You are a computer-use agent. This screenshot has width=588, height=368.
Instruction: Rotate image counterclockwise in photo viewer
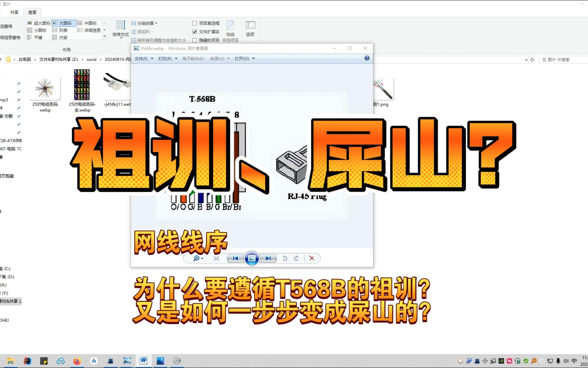coord(285,258)
